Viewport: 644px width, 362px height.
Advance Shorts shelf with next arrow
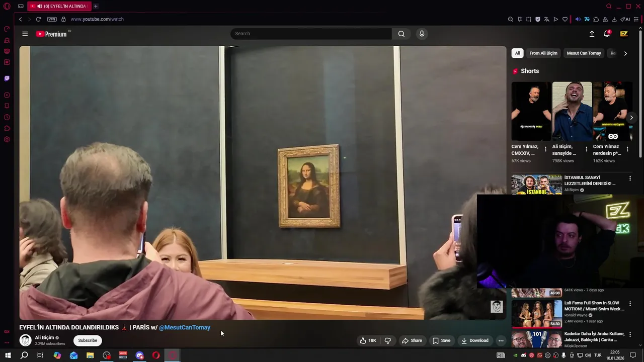click(x=631, y=118)
